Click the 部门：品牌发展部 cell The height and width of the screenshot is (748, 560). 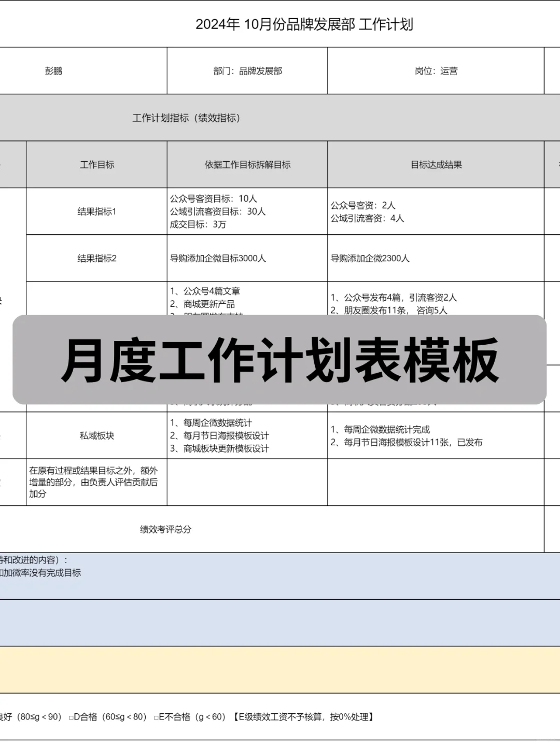click(x=246, y=70)
